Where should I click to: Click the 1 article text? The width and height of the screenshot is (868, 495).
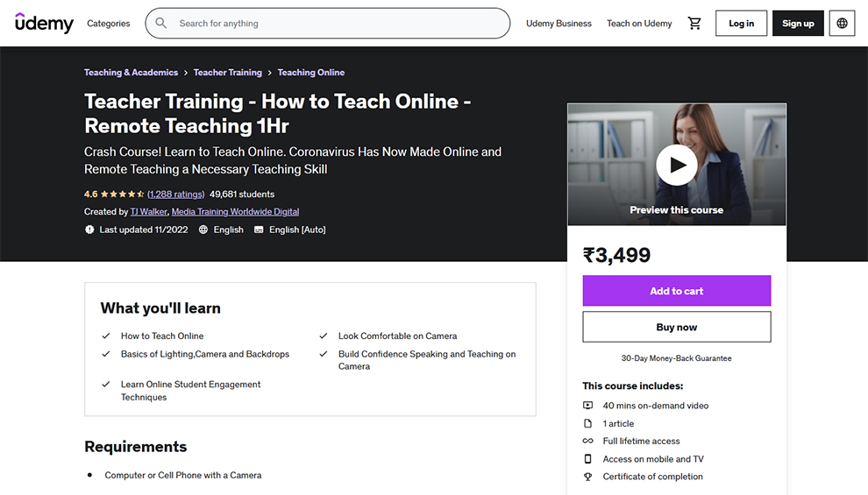(618, 424)
